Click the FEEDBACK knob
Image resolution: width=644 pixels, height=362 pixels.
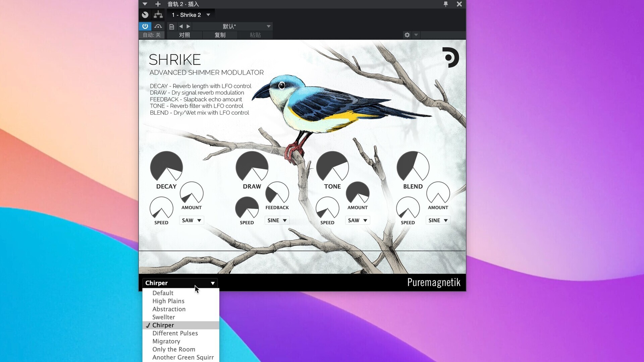pos(277,193)
